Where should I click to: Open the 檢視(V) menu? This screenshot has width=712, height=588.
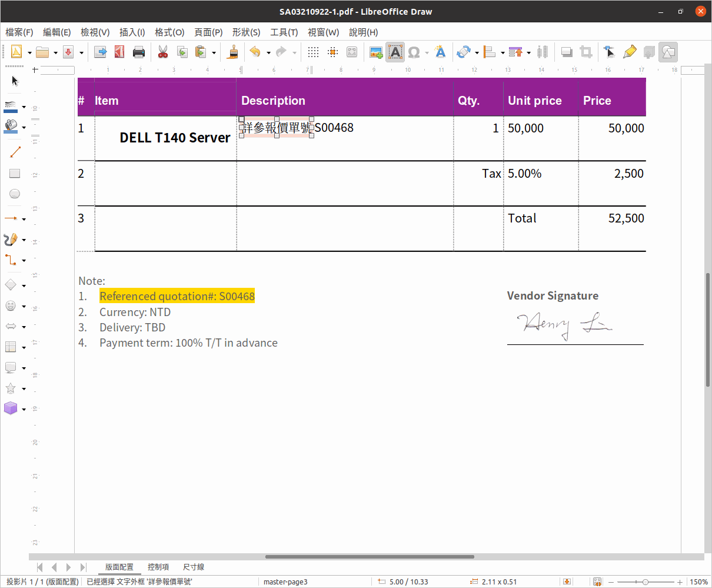pyautogui.click(x=95, y=32)
